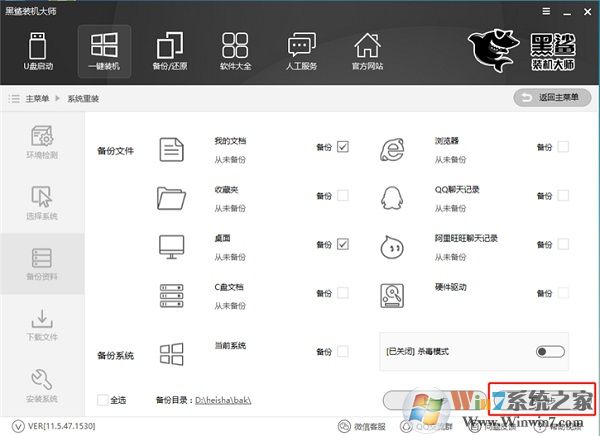
Task: Click the 下载文件 sidebar step
Action: click(42, 325)
